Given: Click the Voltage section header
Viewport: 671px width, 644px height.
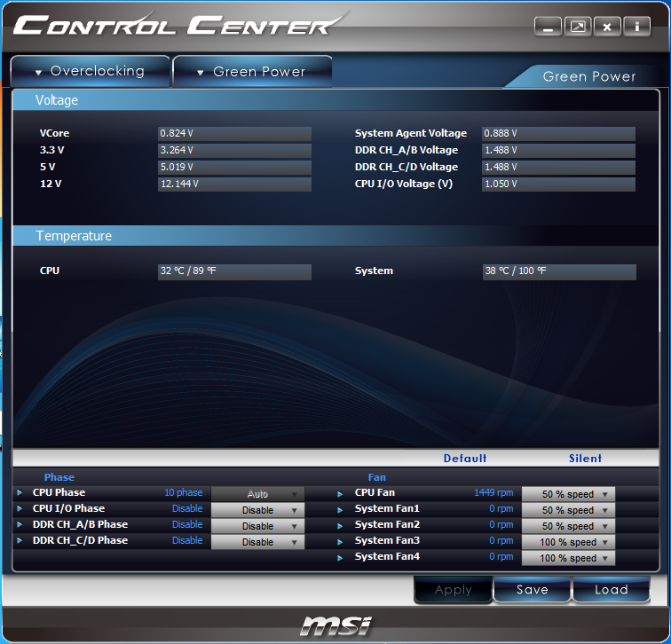Looking at the screenshot, I should click(335, 100).
